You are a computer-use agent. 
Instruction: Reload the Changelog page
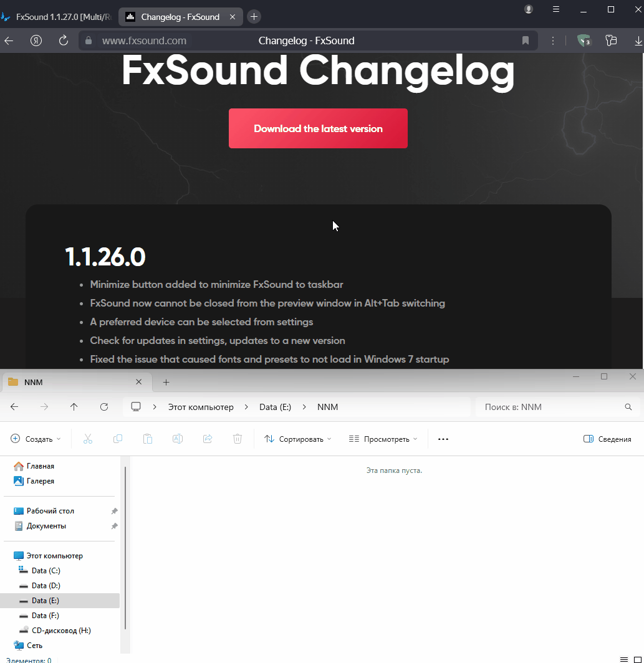(64, 41)
